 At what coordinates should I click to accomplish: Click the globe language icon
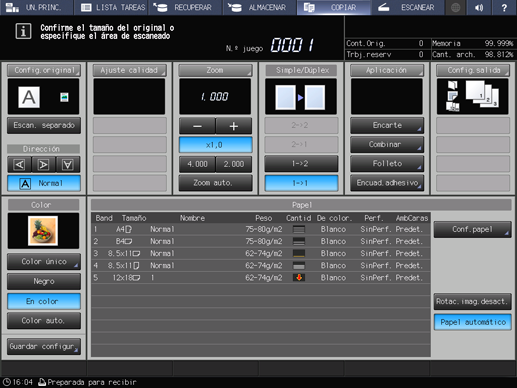[455, 7]
